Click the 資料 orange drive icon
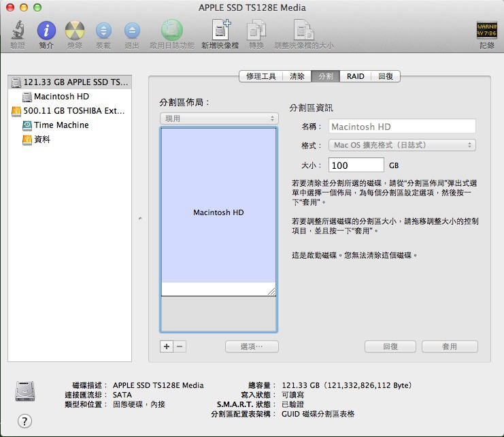 coord(27,140)
